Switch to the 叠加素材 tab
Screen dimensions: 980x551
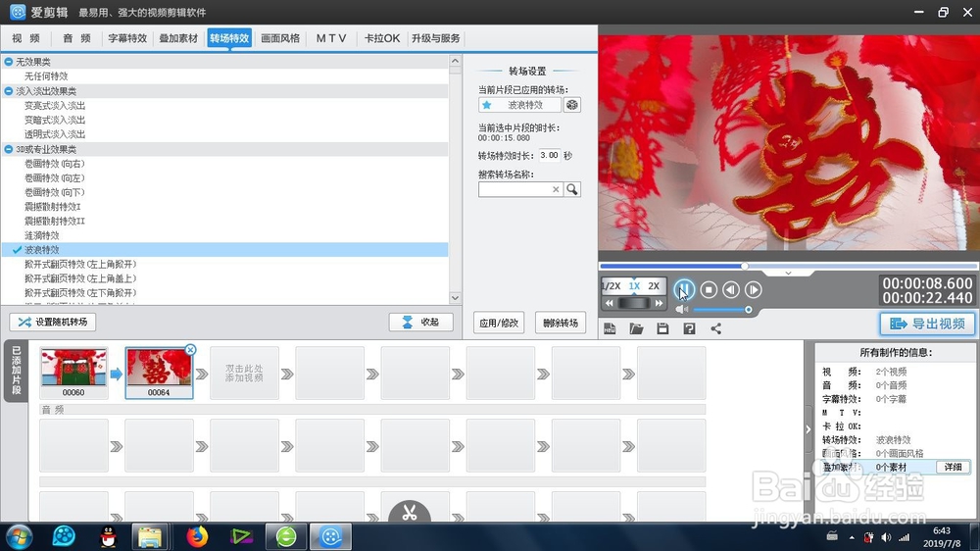(178, 38)
